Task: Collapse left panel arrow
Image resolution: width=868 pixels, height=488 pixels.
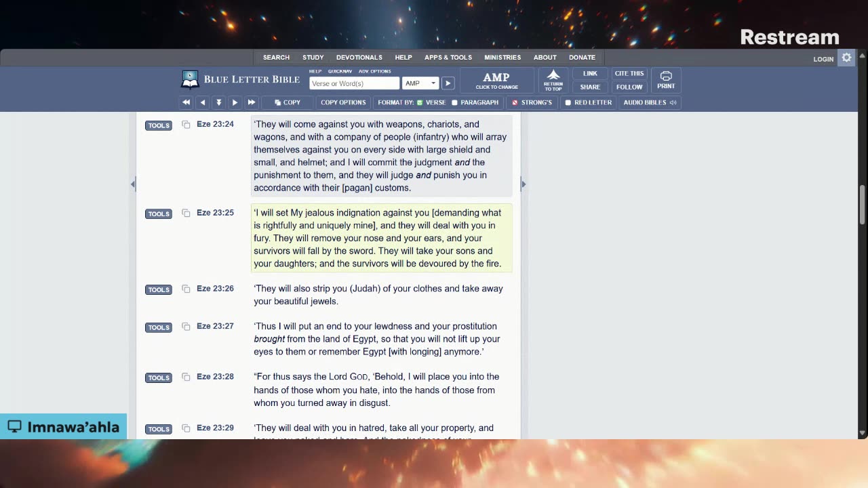Action: point(133,184)
